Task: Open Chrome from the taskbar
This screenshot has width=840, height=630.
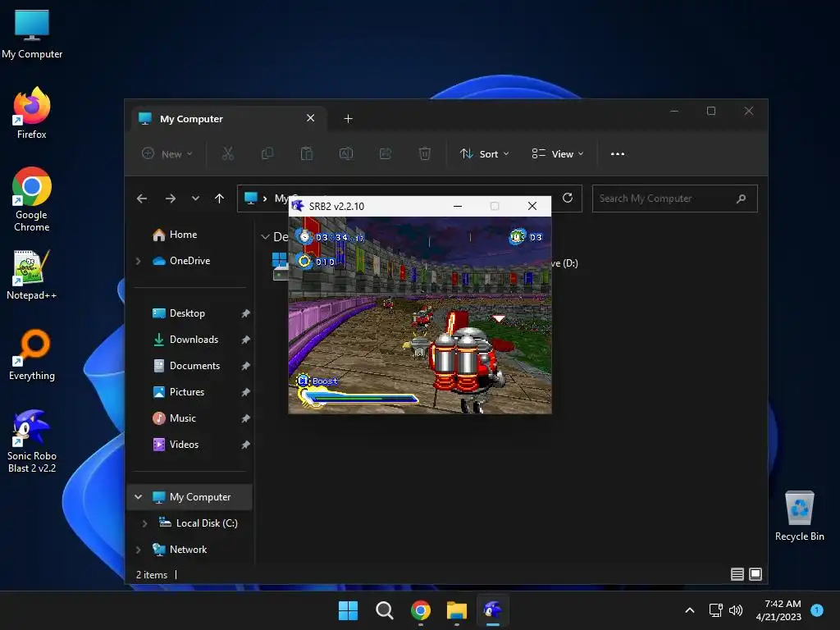Action: point(421,610)
